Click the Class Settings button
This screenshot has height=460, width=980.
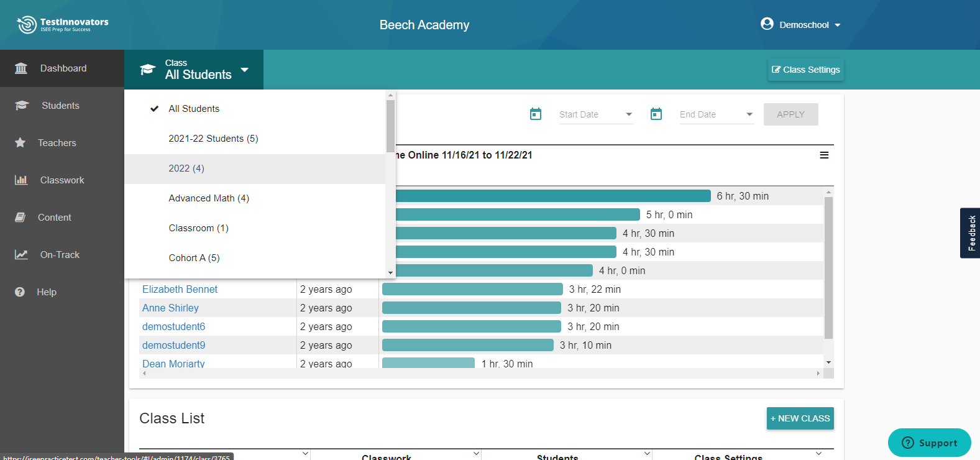click(806, 70)
